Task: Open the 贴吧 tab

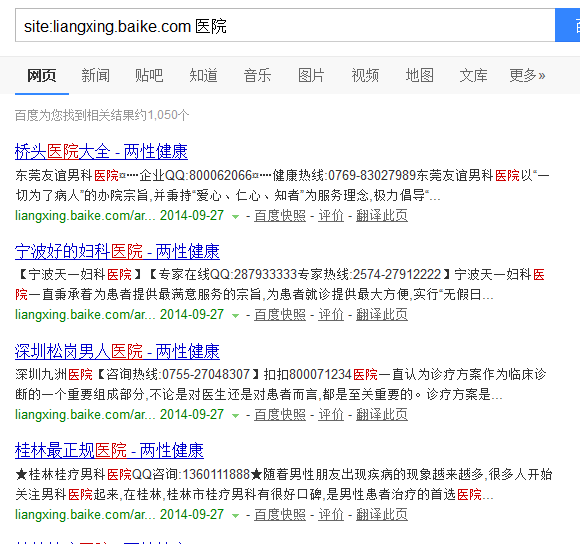Action: pyautogui.click(x=149, y=75)
